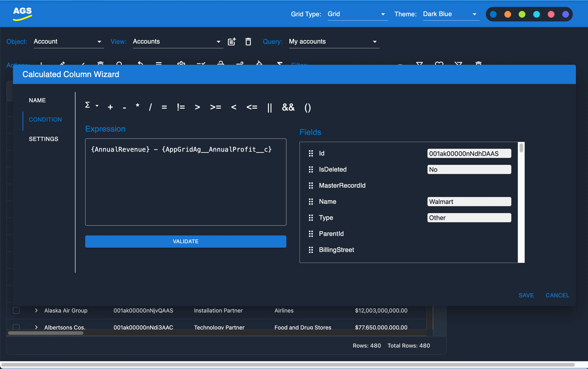Insert the equals operator

click(x=164, y=107)
